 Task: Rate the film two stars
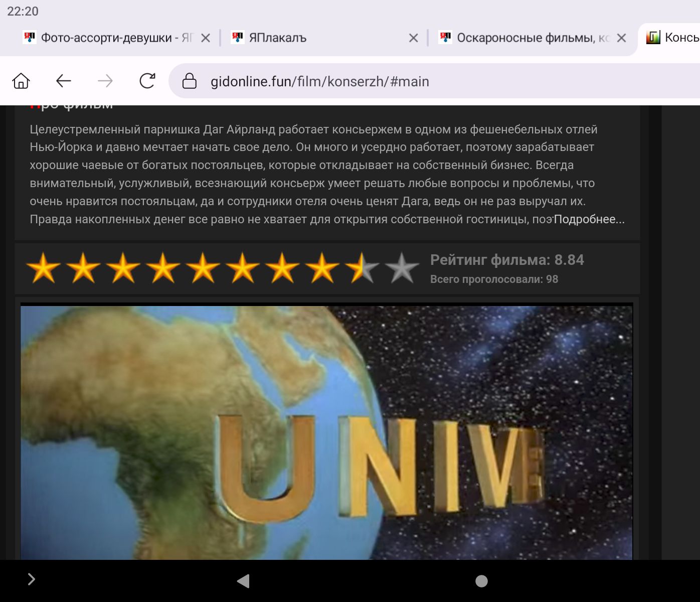click(83, 268)
